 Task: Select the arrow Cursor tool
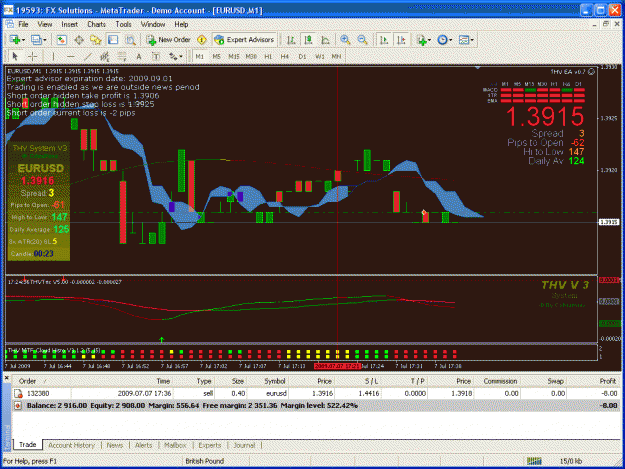(x=15, y=57)
